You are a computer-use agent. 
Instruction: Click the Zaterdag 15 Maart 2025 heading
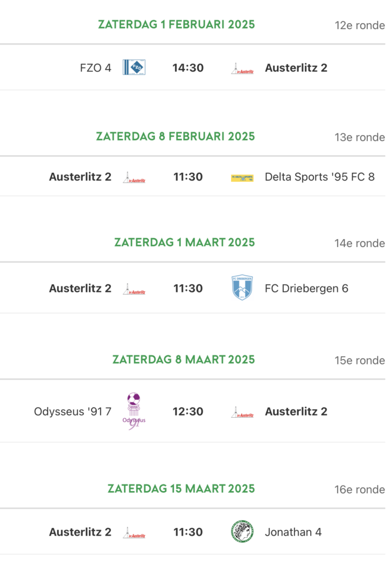click(181, 488)
